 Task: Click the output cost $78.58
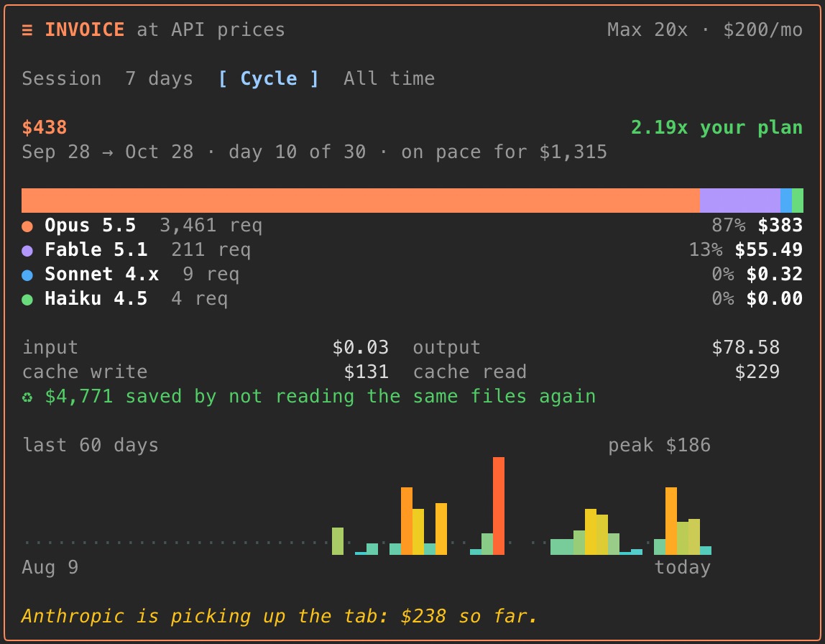(745, 347)
